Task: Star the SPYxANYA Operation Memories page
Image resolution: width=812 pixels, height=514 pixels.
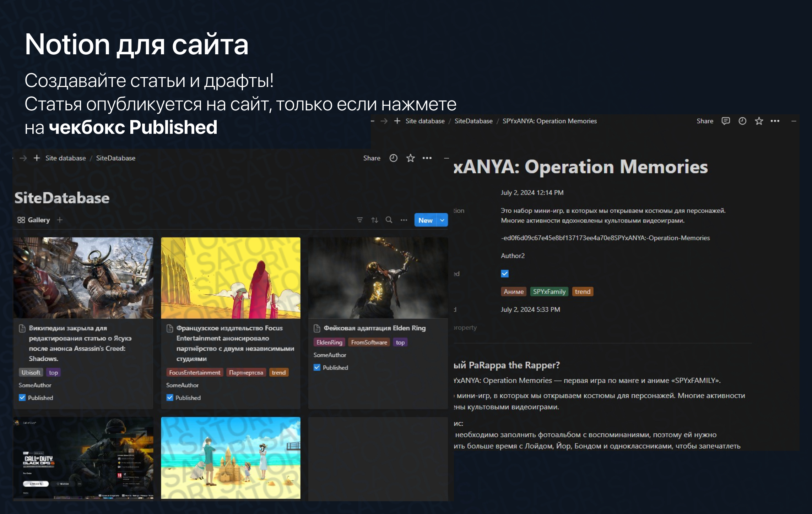Action: [759, 121]
